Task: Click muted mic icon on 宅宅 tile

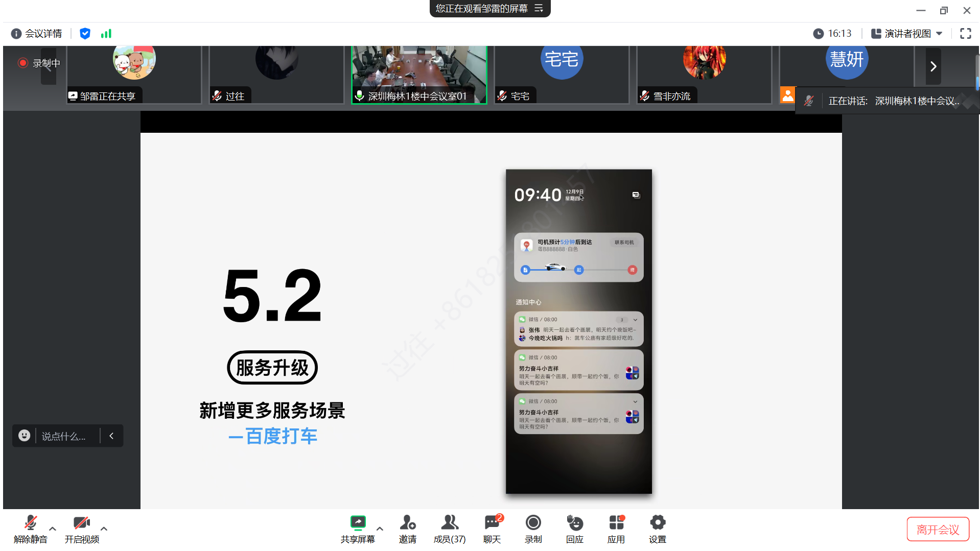Action: click(502, 96)
